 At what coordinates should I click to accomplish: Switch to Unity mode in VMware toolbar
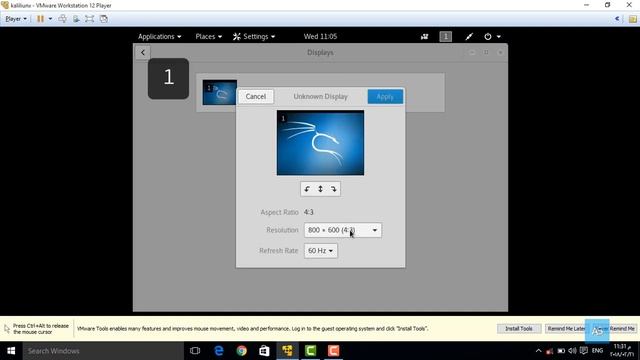pyautogui.click(x=104, y=19)
